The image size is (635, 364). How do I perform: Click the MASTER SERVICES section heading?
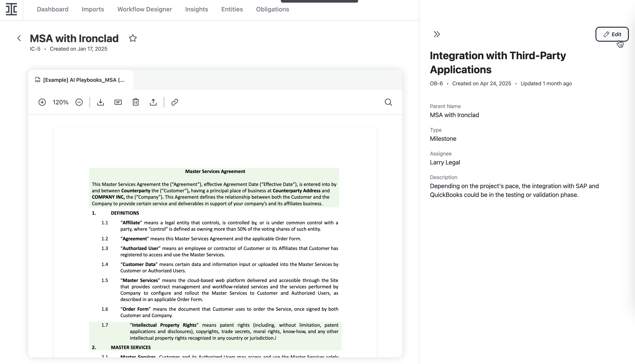(x=131, y=348)
